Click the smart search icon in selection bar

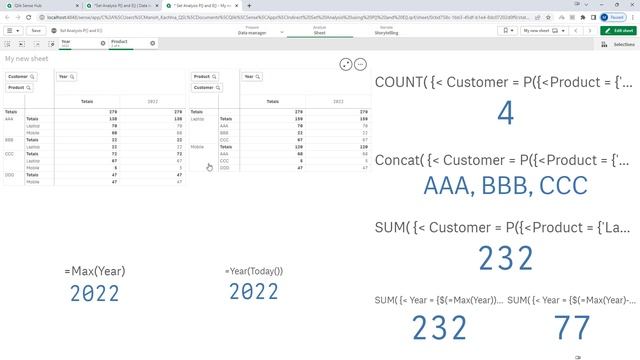pyautogui.click(x=7, y=44)
